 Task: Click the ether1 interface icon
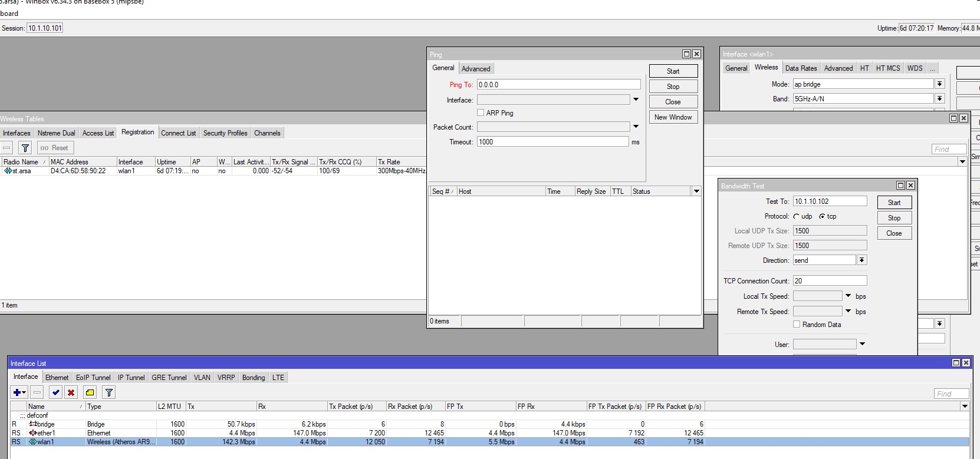point(33,433)
